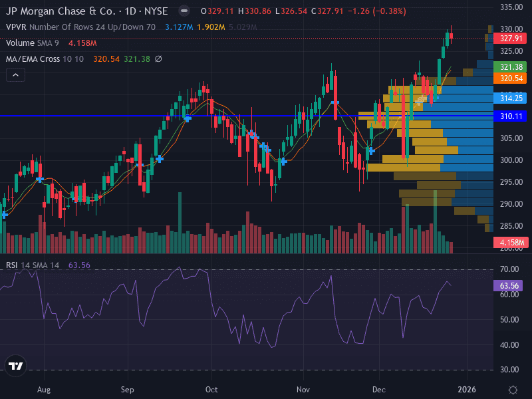Click the Oct label on time axis
532x399 pixels.
pyautogui.click(x=211, y=390)
